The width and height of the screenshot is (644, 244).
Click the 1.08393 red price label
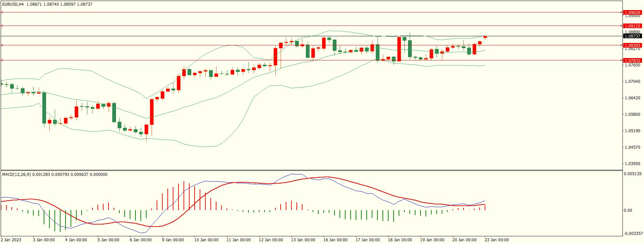(632, 45)
